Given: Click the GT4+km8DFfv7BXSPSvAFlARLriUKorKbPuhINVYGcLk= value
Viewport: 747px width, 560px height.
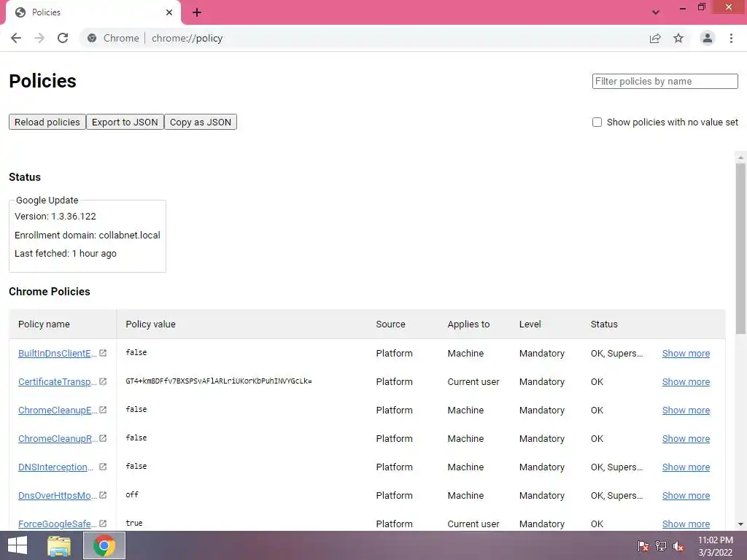Looking at the screenshot, I should coord(219,381).
